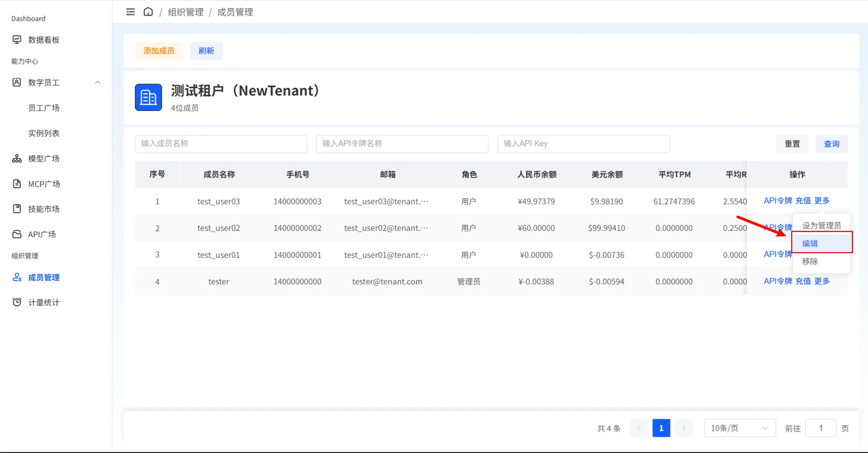
Task: Click the tester@tenant.com cell
Action: (x=387, y=282)
